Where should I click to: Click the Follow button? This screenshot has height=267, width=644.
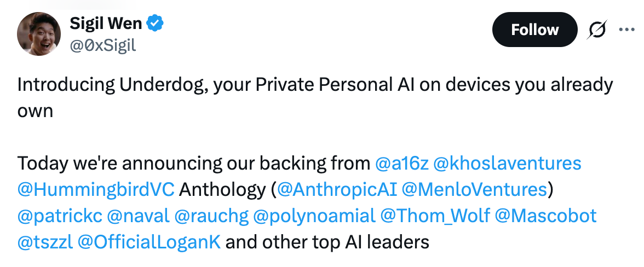pos(534,30)
